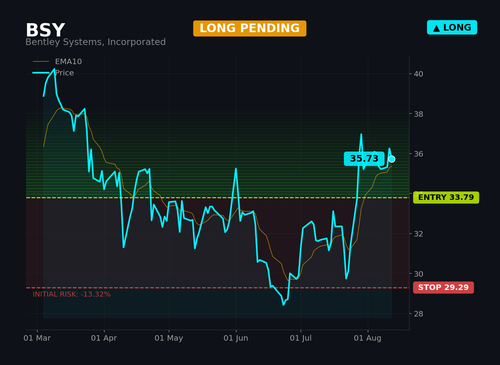
Task: Click the 01 May axis label
Action: pos(169,338)
